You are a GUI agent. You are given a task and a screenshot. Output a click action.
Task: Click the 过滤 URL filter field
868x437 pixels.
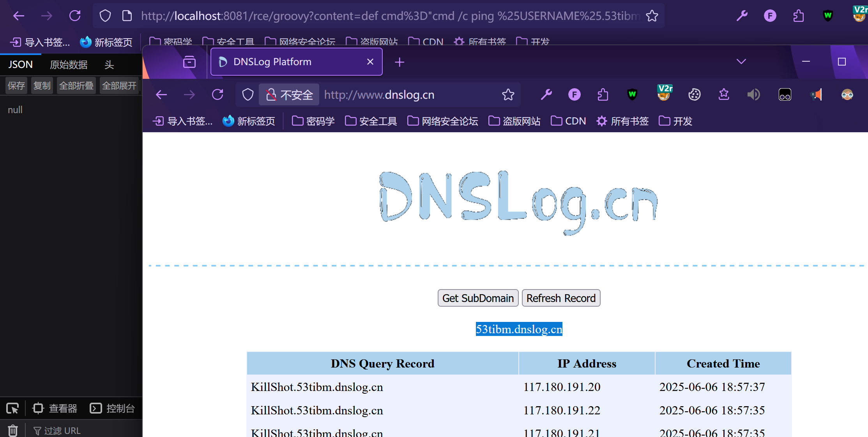point(62,430)
